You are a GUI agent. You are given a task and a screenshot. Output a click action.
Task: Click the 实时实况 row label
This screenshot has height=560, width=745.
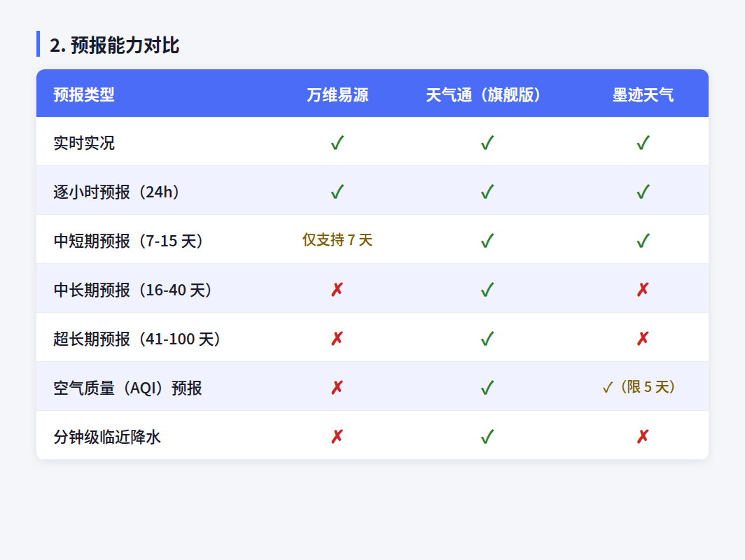tap(84, 143)
